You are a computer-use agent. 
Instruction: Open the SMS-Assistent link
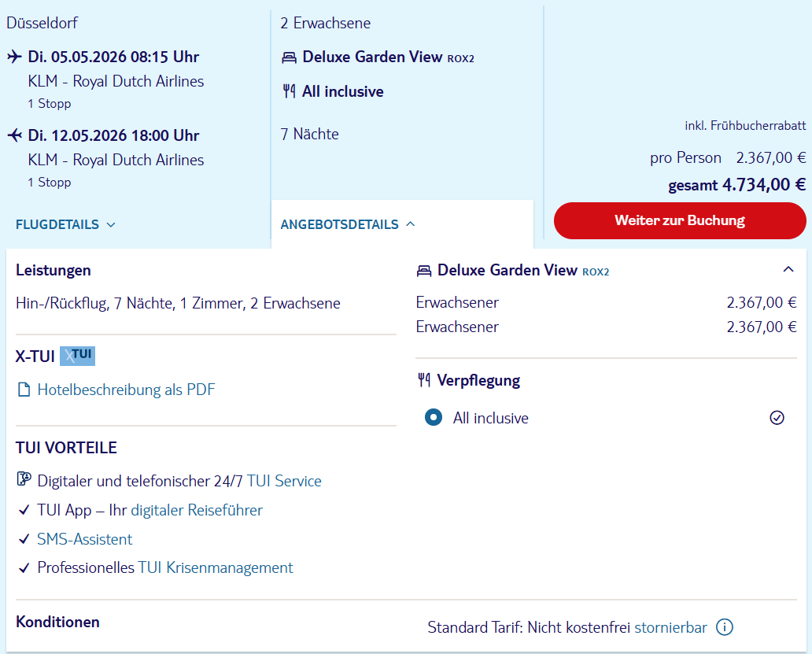pos(85,539)
